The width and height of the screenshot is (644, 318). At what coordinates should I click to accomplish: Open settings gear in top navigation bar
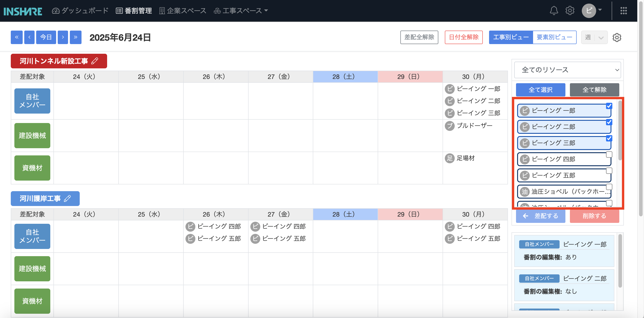pyautogui.click(x=570, y=11)
